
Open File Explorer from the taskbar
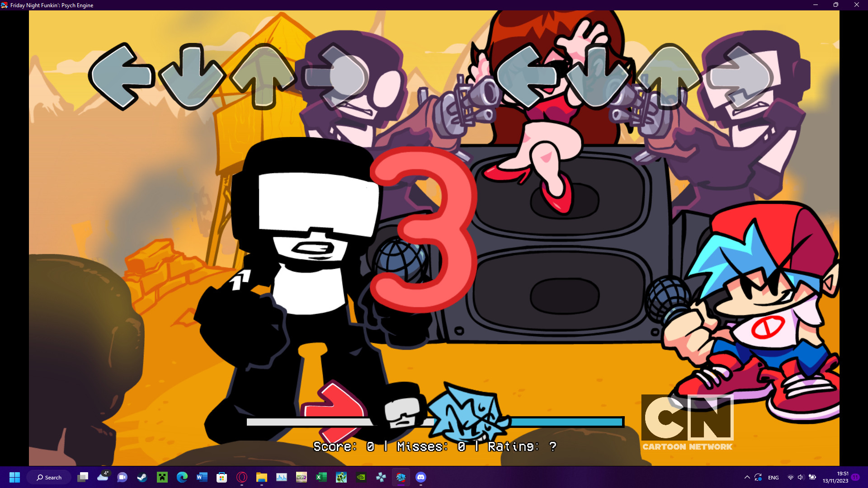(x=261, y=477)
